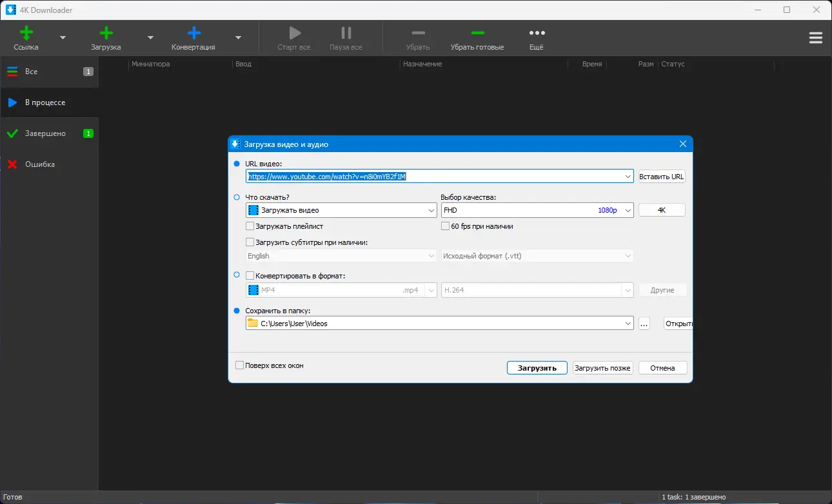Click the Загрузить button
The image size is (832, 504).
point(537,368)
